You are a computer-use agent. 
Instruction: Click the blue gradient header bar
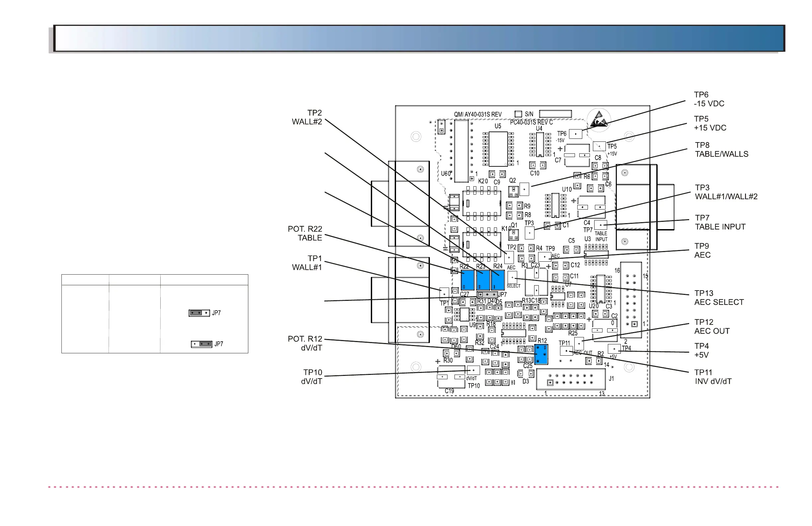[419, 38]
